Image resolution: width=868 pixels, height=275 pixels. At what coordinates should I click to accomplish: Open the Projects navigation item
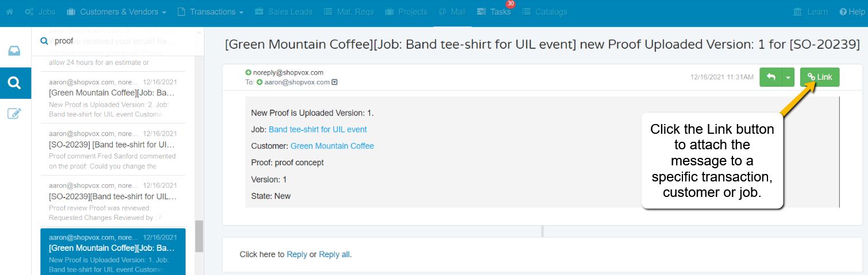click(406, 11)
